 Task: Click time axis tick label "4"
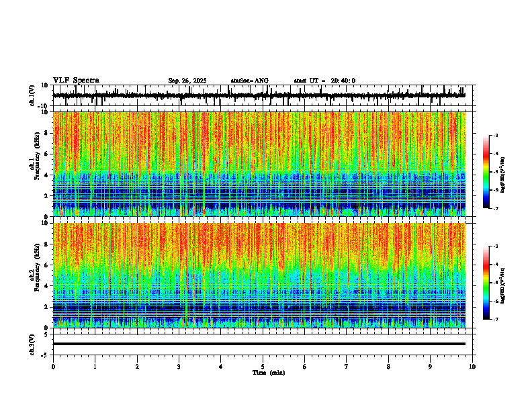pyautogui.click(x=221, y=367)
